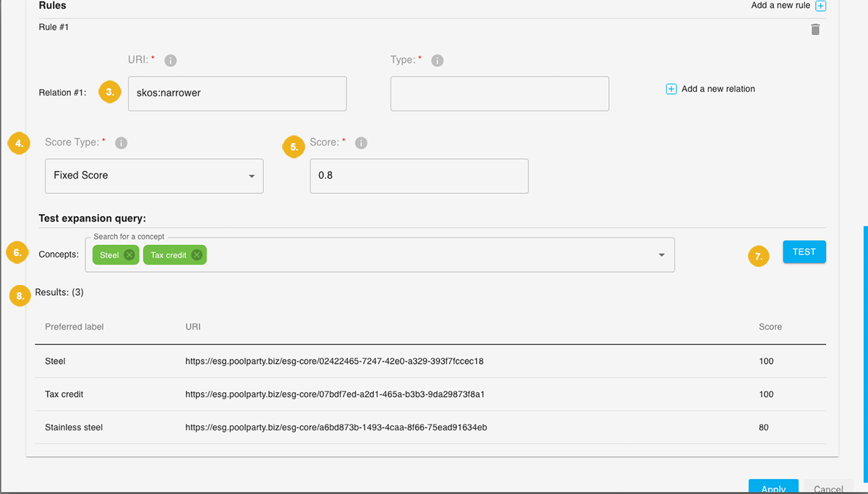The image size is (868, 494).
Task: Delete Rule #1 using the trash icon
Action: pyautogui.click(x=815, y=29)
